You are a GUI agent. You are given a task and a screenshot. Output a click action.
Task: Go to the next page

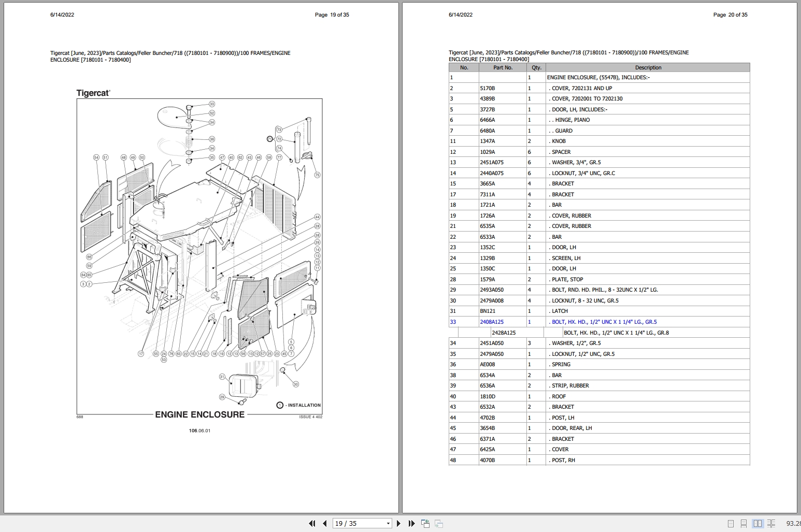(x=398, y=524)
